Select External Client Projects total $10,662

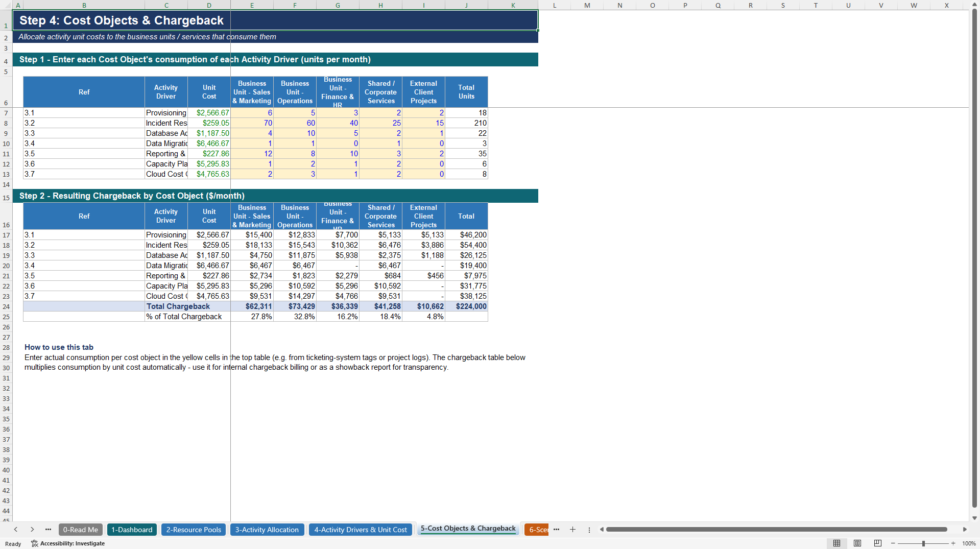424,306
